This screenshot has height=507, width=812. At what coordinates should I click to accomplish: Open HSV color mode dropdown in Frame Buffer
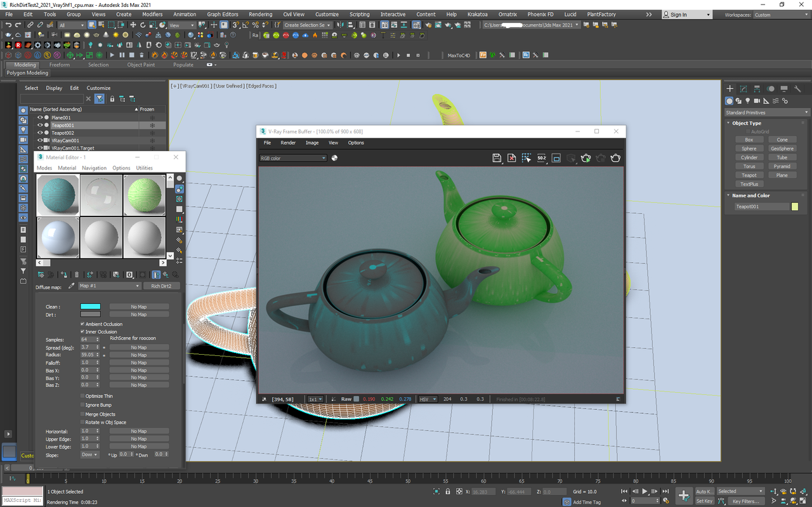(x=428, y=399)
